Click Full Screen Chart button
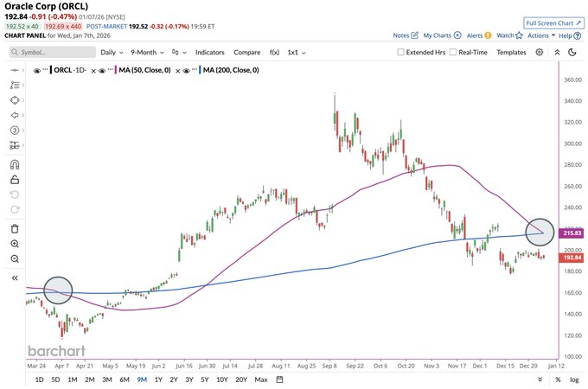588x389 pixels. point(553,22)
